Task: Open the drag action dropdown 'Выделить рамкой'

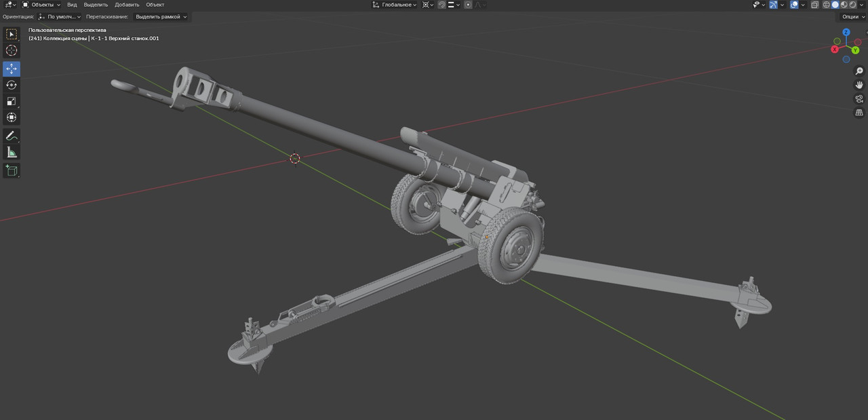Action: tap(160, 16)
